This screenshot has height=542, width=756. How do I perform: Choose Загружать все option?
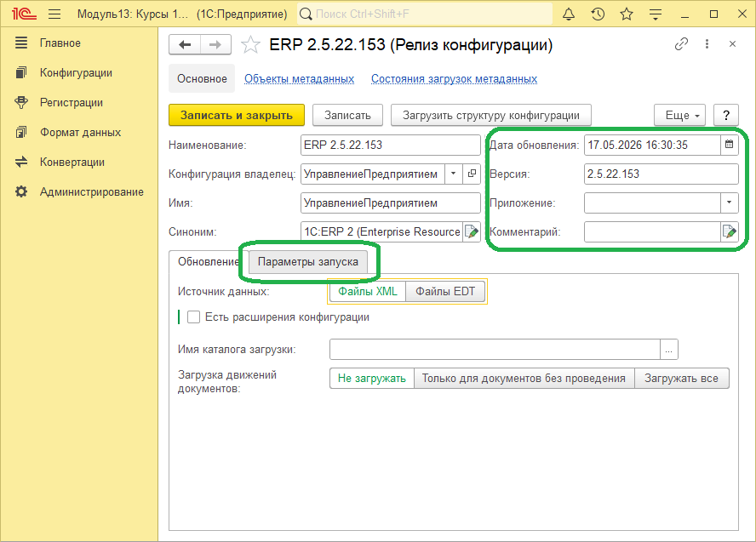click(681, 378)
